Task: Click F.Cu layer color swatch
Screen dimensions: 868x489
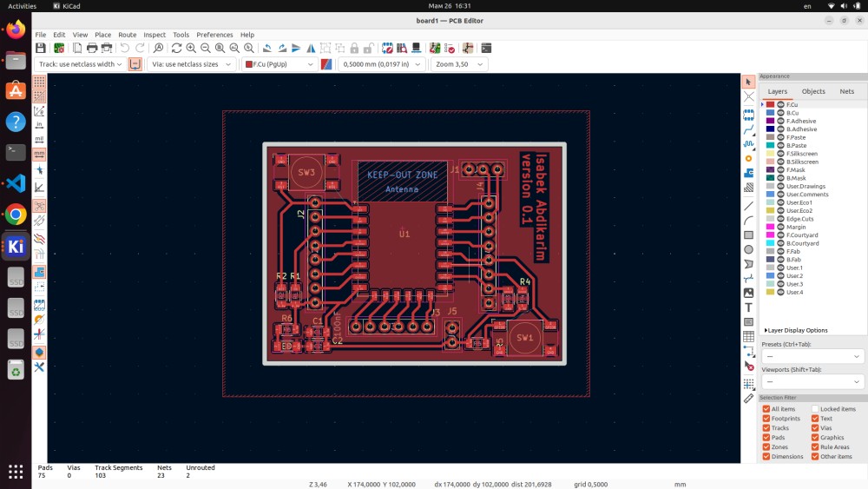Action: [770, 105]
